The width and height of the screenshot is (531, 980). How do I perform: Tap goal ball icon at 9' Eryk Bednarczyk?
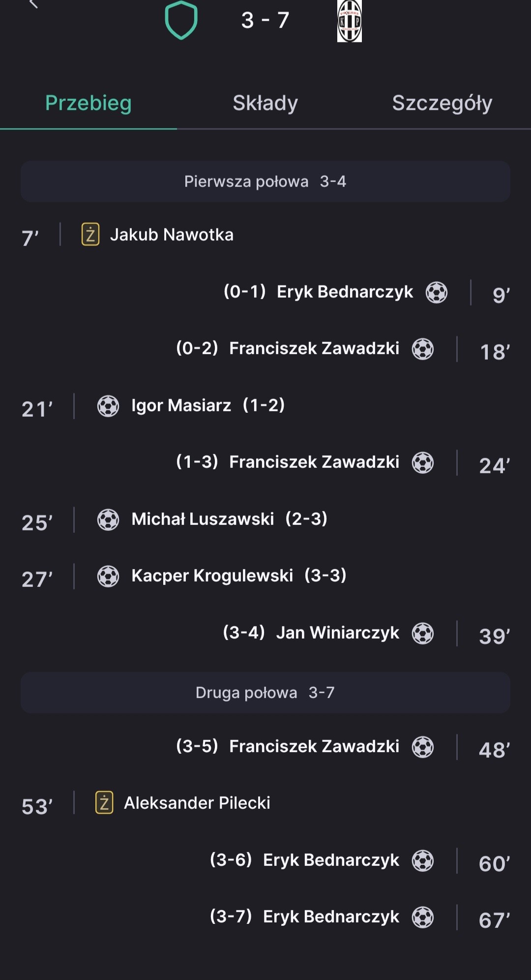tap(437, 292)
